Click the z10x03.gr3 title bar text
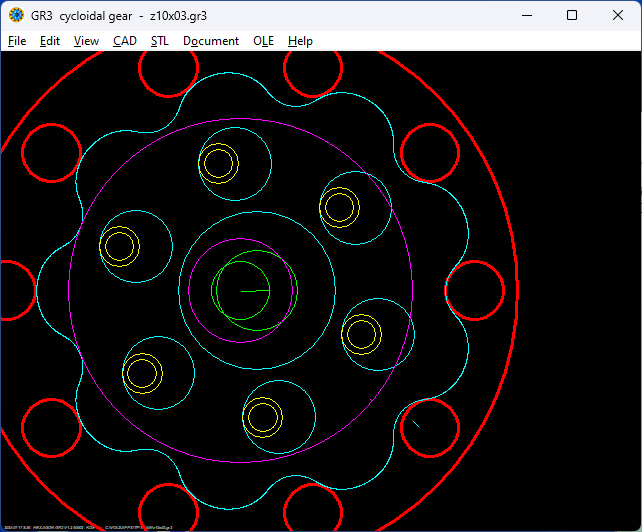642x532 pixels. click(192, 16)
